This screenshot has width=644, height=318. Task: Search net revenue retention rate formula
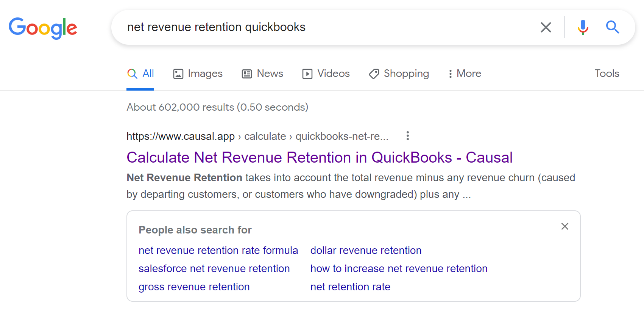click(218, 251)
